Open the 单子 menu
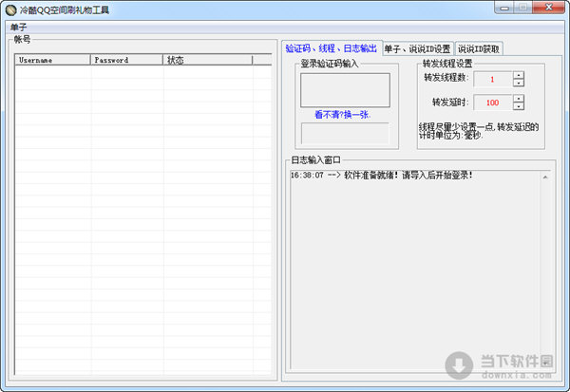 coord(18,28)
